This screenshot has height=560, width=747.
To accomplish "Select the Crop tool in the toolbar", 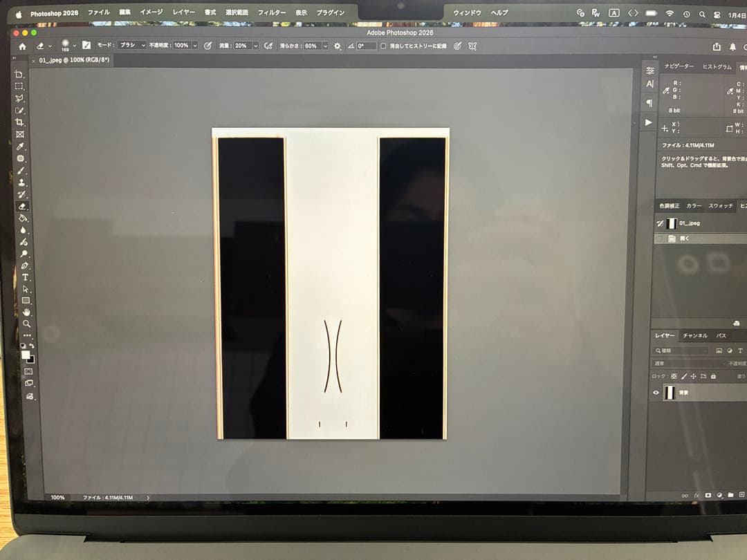I will pos(20,122).
